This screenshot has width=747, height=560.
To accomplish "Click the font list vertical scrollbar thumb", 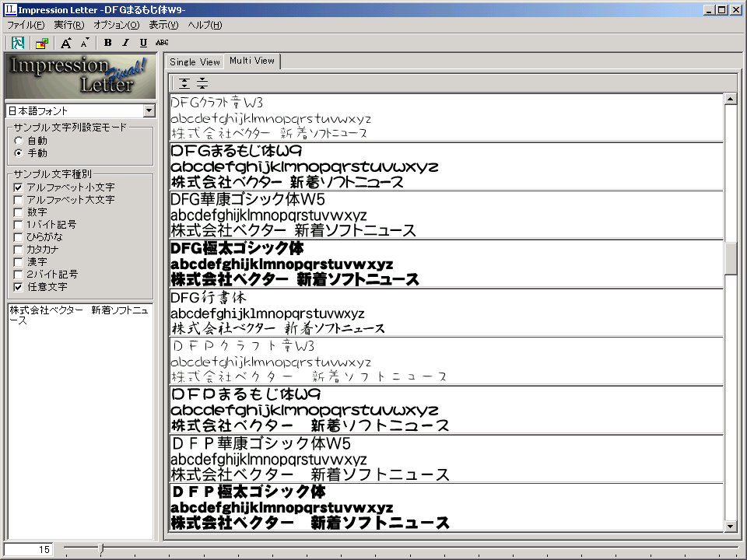I will click(x=731, y=257).
